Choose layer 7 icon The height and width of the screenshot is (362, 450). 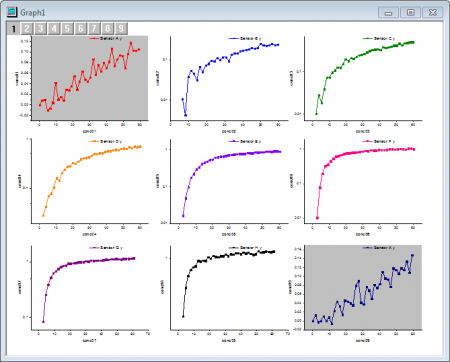coord(94,28)
